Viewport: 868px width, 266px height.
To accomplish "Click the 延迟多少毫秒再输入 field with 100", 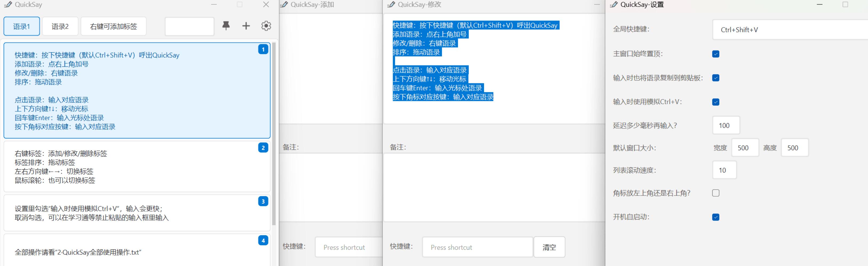I will click(726, 126).
